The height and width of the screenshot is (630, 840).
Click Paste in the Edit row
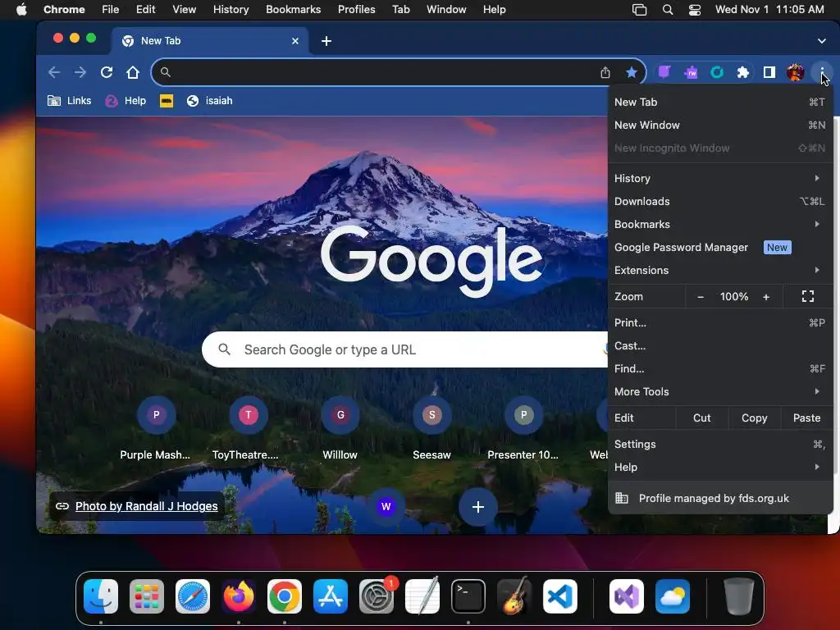coord(807,418)
